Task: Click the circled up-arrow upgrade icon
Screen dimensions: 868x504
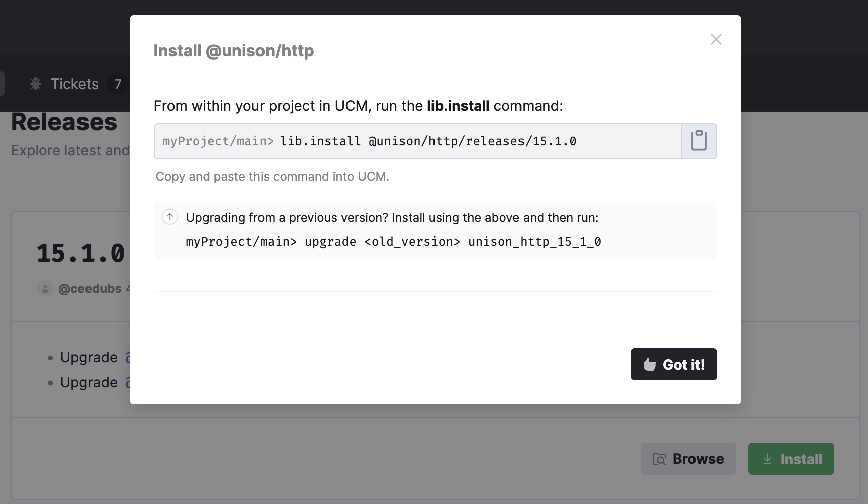Action: click(170, 217)
